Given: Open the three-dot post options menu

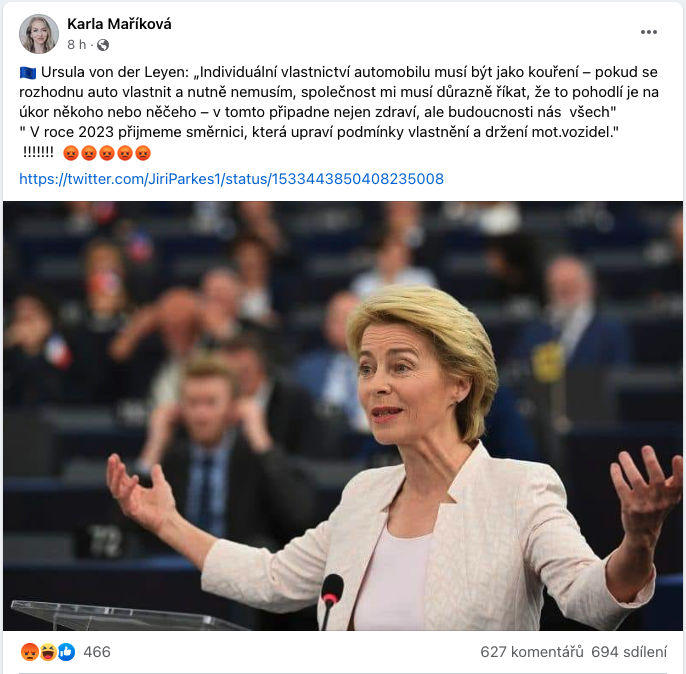Looking at the screenshot, I should [648, 32].
